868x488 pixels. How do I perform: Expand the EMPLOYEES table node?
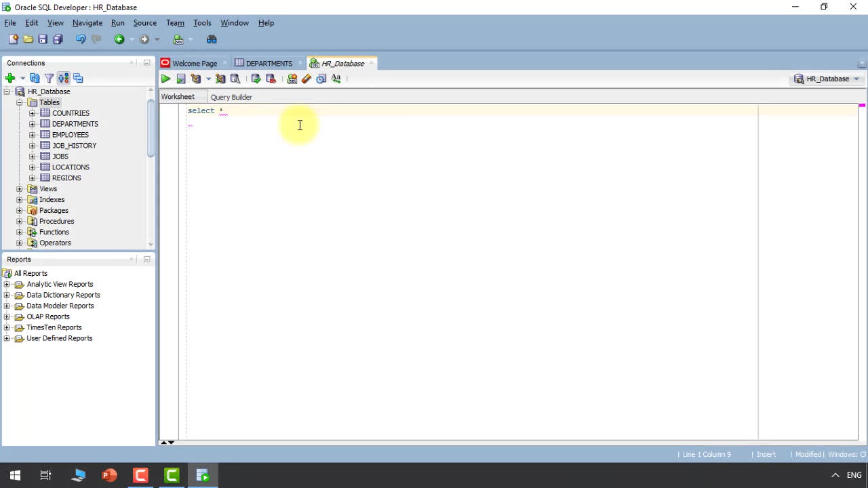click(x=32, y=135)
